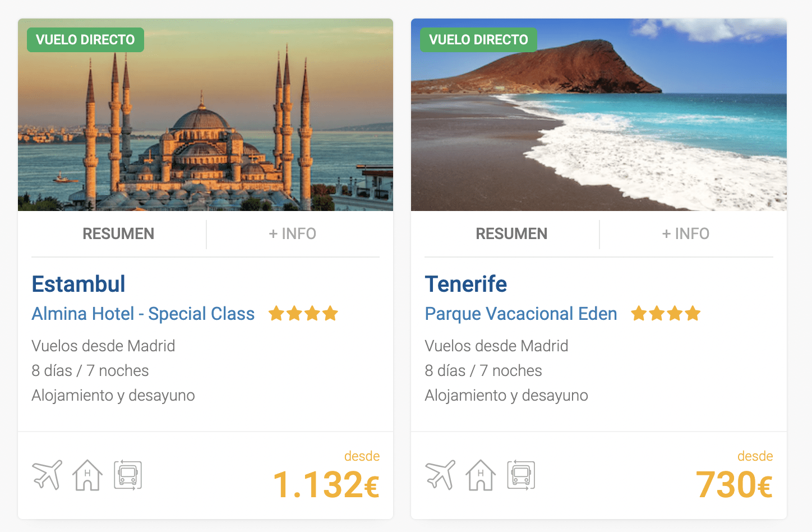
Task: Open the Tenerife destination title link
Action: pos(466,284)
